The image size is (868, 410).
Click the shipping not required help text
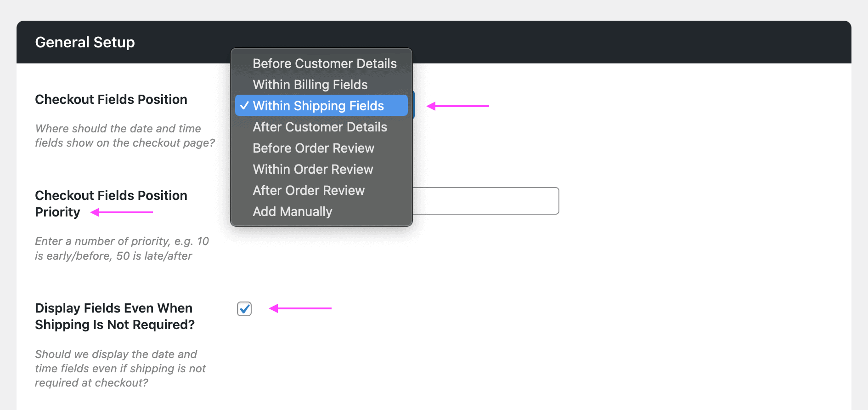[x=120, y=368]
